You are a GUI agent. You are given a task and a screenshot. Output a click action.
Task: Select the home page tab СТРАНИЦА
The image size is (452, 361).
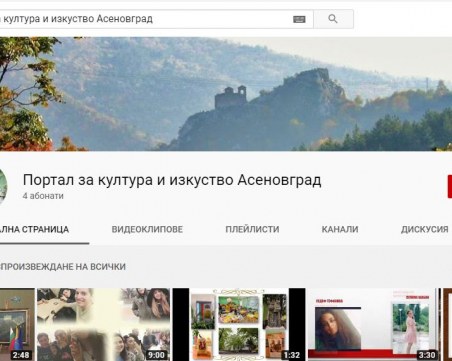tap(34, 229)
